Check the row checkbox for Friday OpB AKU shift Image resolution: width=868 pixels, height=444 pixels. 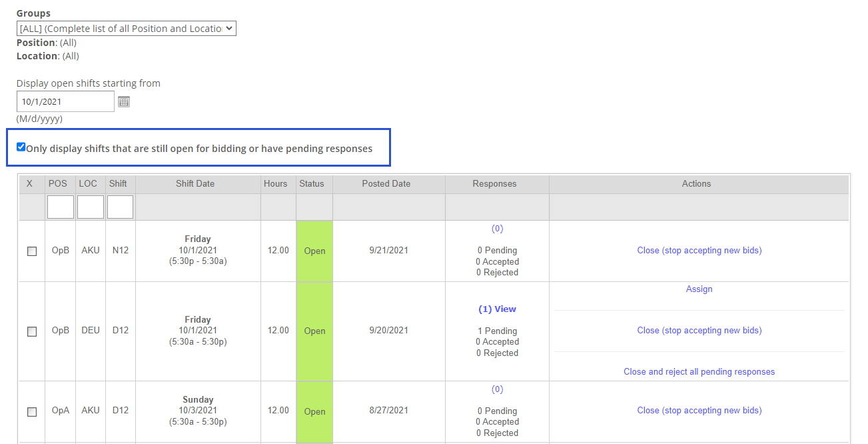[x=31, y=250]
